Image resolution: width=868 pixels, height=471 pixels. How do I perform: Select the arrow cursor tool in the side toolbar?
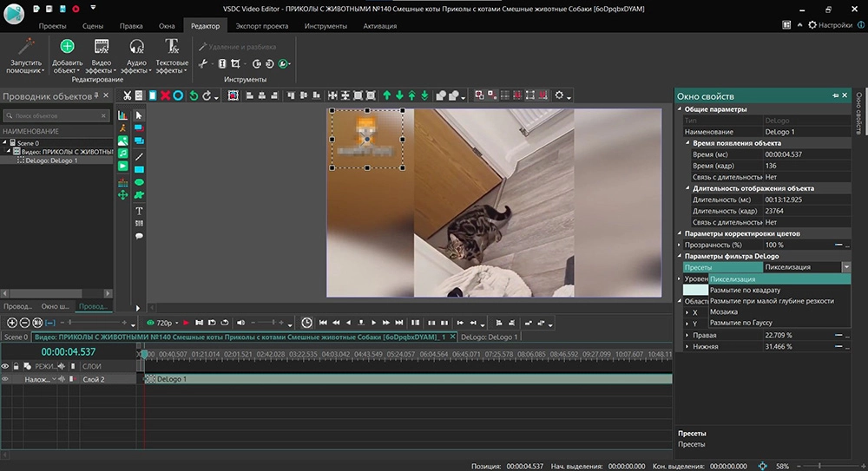pos(139,115)
